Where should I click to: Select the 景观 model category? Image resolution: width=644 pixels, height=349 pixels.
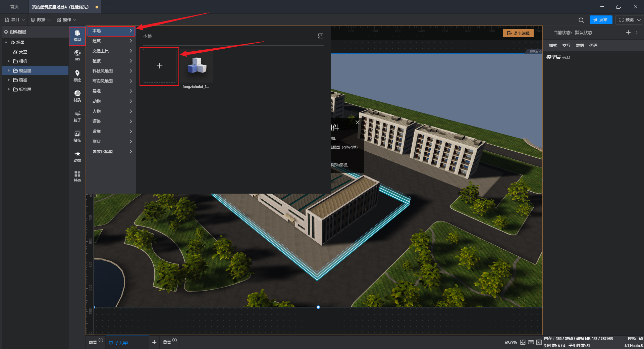coord(112,91)
